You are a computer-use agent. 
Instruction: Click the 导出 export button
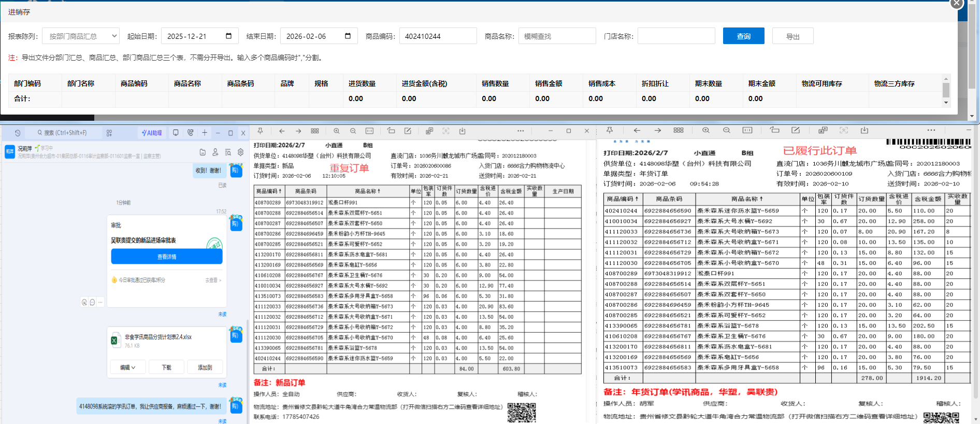[x=792, y=36]
